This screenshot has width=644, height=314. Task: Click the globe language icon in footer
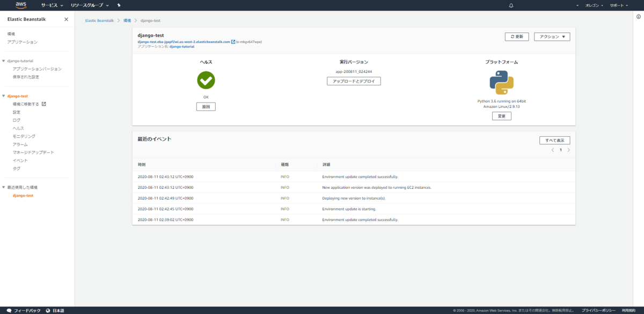tap(48, 310)
